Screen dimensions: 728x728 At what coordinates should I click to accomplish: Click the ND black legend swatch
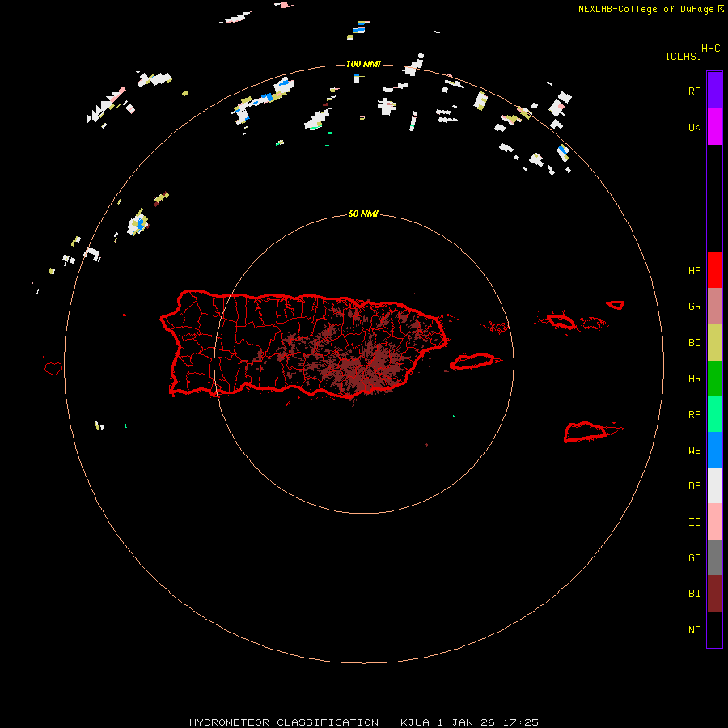point(714,629)
